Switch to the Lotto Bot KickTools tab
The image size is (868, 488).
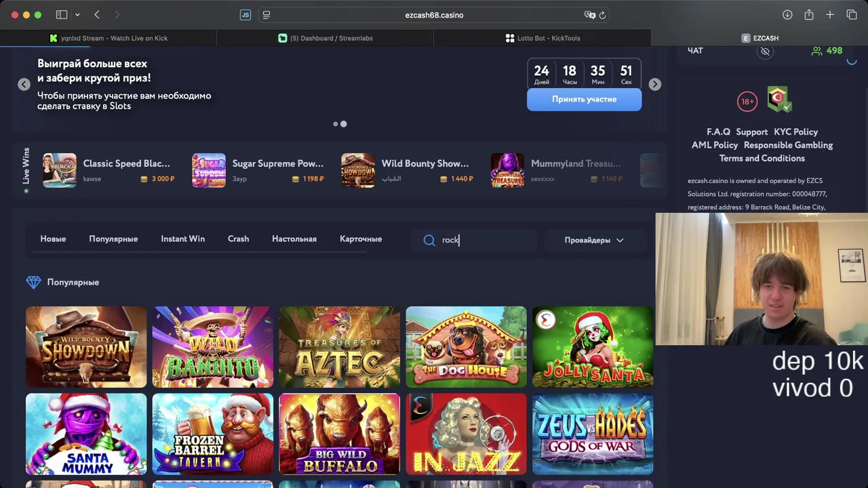542,38
